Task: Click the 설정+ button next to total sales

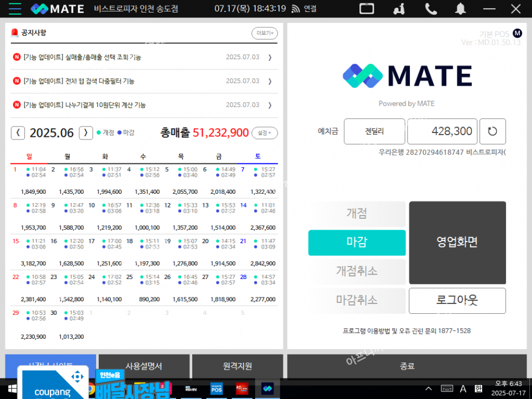Action: click(x=264, y=133)
